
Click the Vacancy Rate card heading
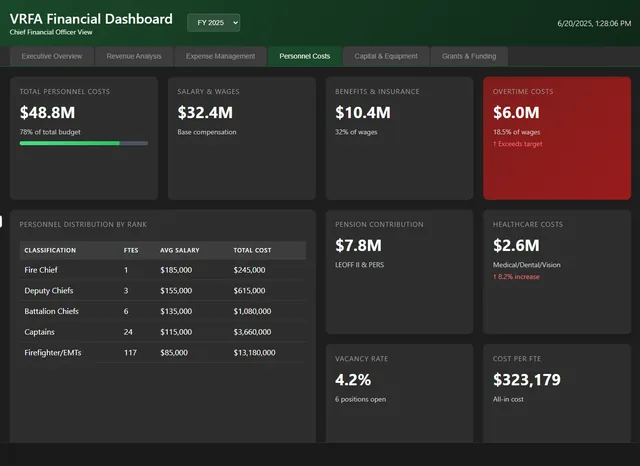362,359
